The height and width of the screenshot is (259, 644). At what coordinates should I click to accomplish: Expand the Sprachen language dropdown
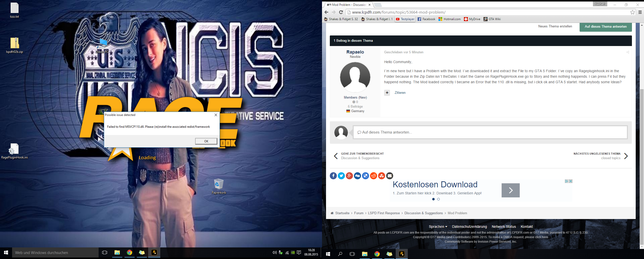pyautogui.click(x=438, y=227)
